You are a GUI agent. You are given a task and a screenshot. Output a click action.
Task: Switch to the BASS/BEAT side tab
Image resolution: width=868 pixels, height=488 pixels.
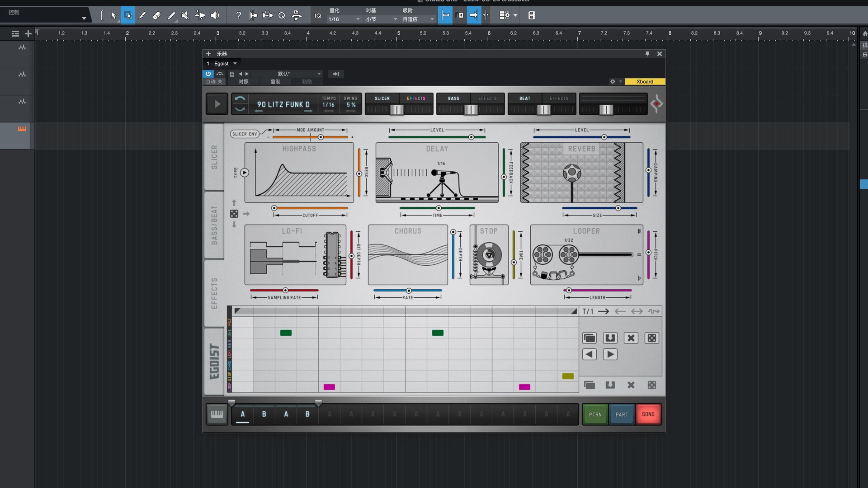(214, 225)
